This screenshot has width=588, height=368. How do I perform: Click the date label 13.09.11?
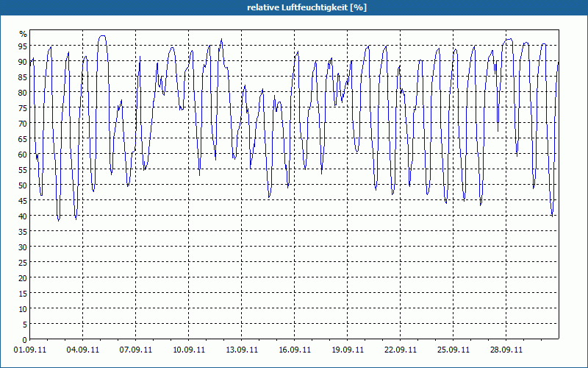click(242, 350)
